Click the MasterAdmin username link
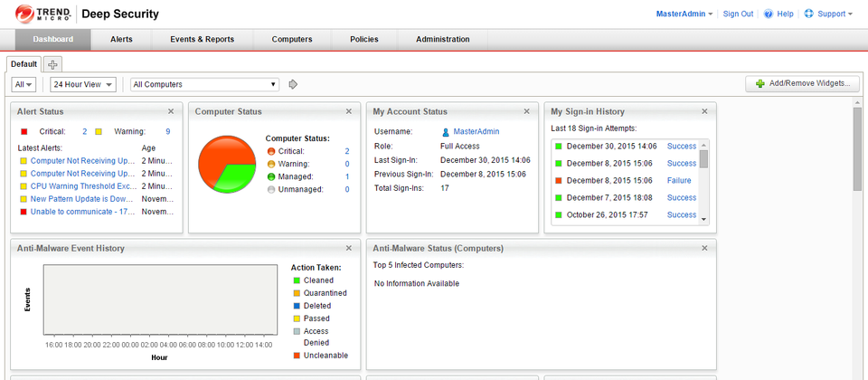Screen dimensions: 868x380 tap(476, 132)
